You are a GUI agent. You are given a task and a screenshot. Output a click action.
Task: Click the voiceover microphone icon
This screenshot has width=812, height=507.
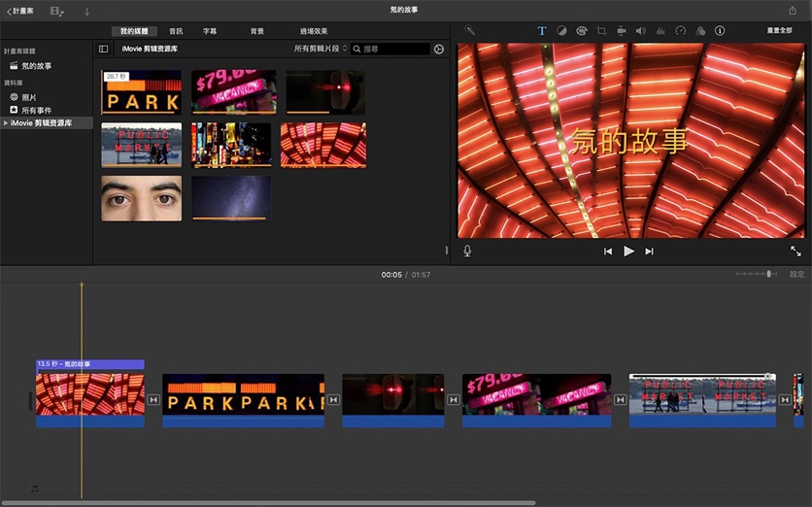pos(467,251)
